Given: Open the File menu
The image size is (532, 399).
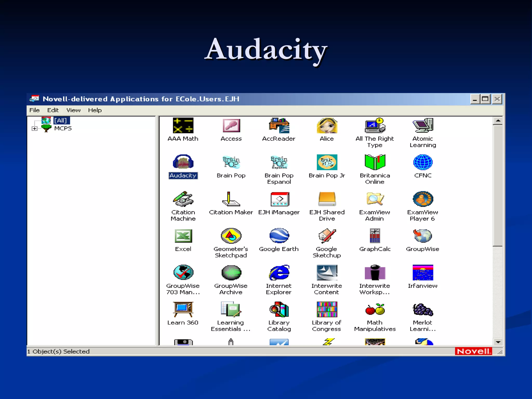Looking at the screenshot, I should pos(34,110).
